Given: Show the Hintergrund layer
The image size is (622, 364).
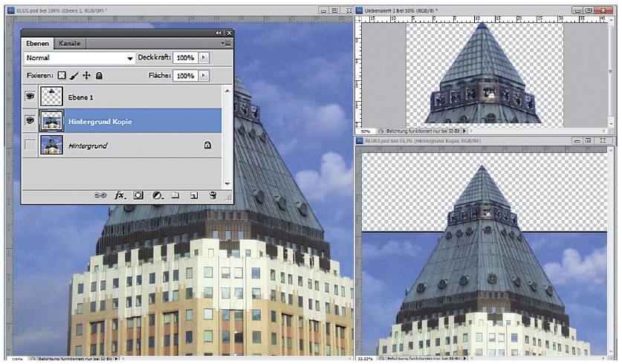Looking at the screenshot, I should (x=30, y=145).
